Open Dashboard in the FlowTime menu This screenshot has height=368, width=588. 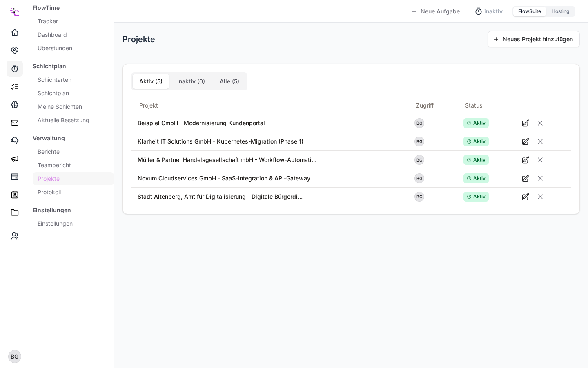tap(52, 35)
